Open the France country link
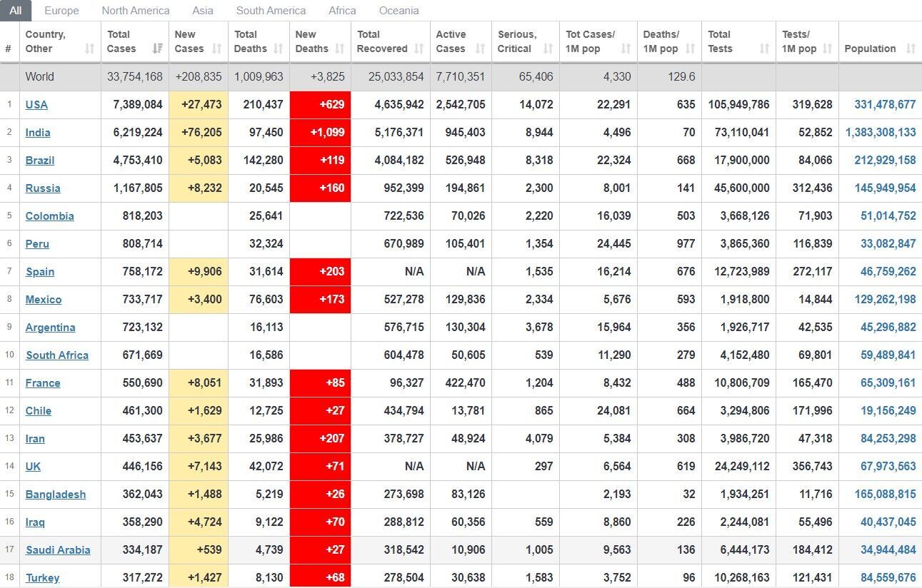922x588 pixels. 43,382
